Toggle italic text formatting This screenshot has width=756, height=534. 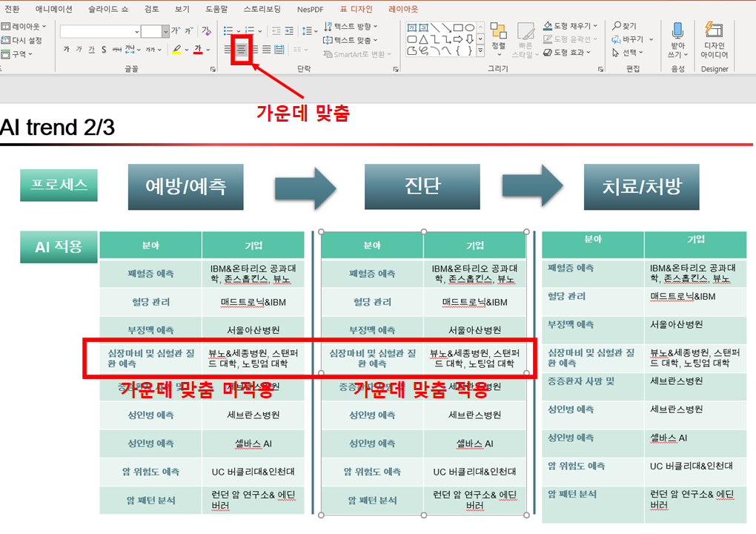point(79,49)
